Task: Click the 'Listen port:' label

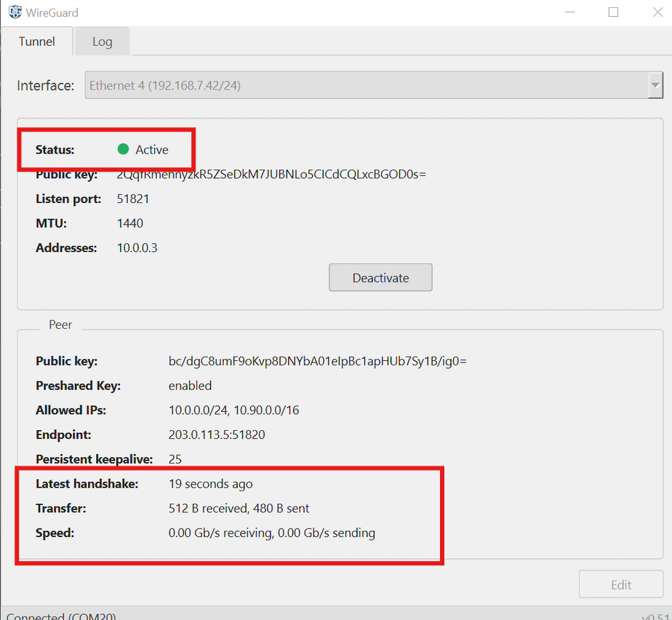Action: point(68,199)
